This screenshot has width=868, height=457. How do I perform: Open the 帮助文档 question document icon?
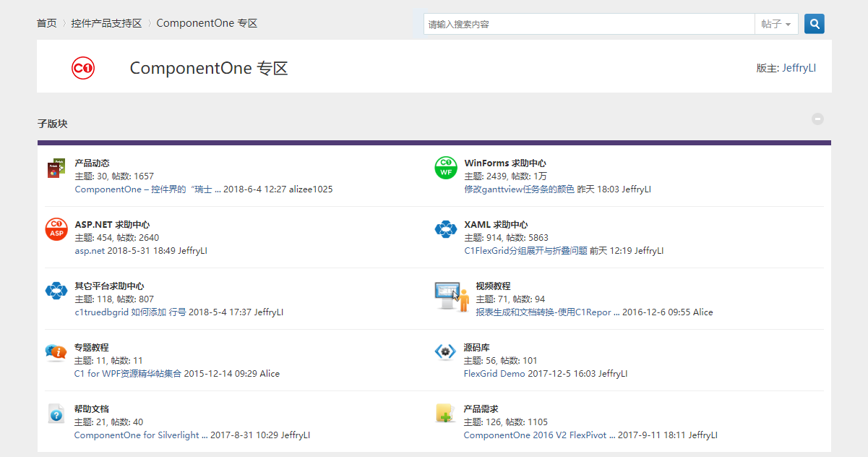[56, 414]
